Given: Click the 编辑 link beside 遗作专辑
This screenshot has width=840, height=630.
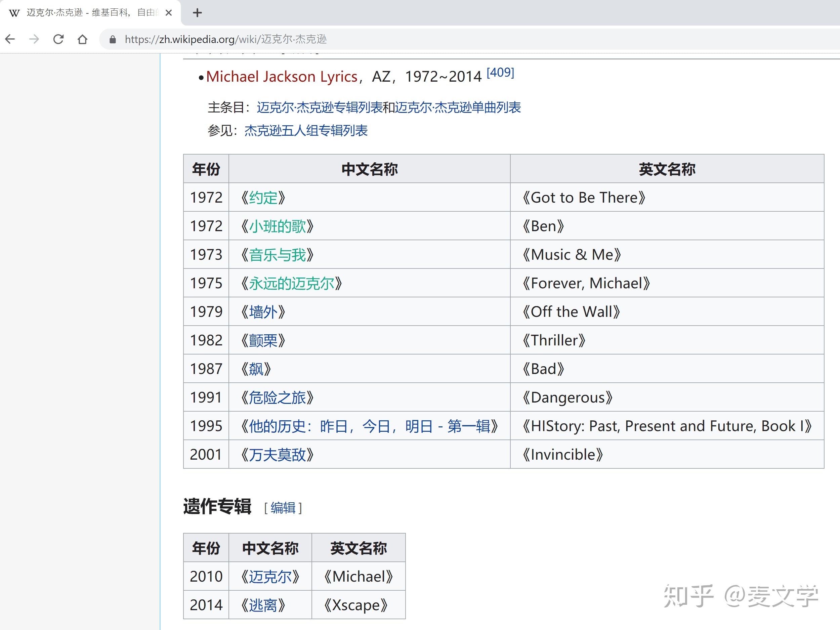Looking at the screenshot, I should 283,508.
